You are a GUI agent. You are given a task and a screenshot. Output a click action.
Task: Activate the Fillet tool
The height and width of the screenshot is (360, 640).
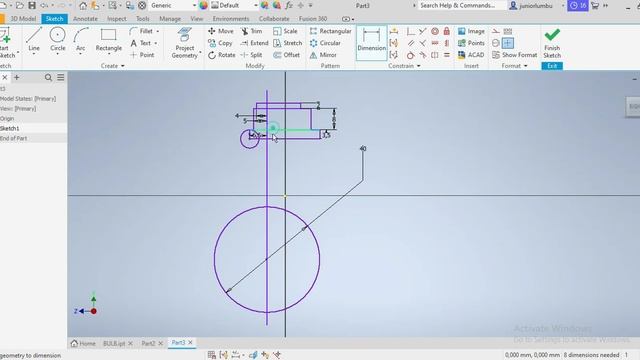click(x=141, y=31)
